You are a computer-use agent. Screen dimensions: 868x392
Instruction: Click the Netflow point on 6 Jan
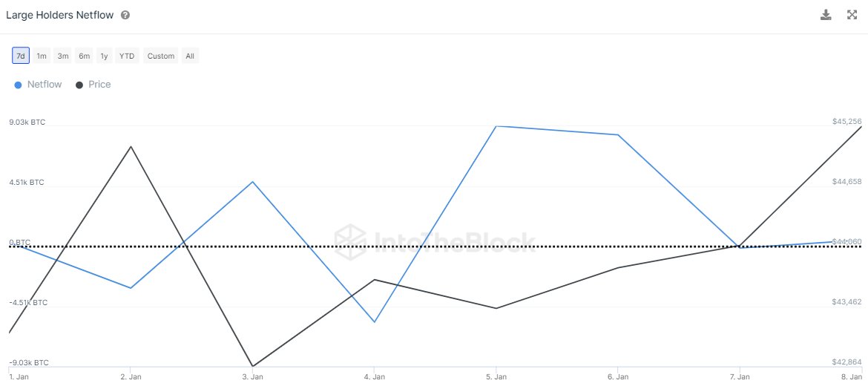pyautogui.click(x=618, y=134)
